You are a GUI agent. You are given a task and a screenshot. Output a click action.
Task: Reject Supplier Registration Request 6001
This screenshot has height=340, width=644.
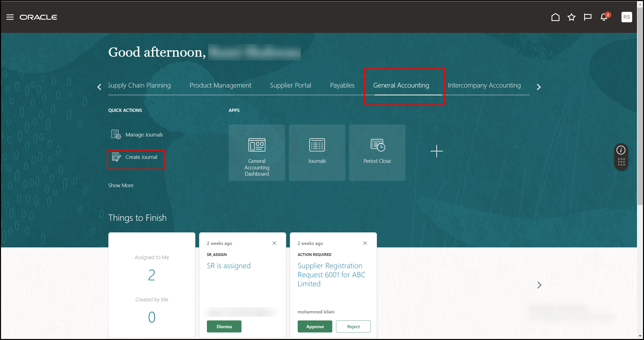353,326
